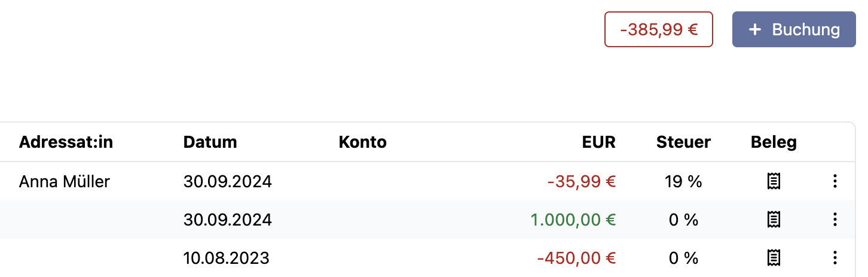Select the 10.08.2023 date cell

coord(227,258)
